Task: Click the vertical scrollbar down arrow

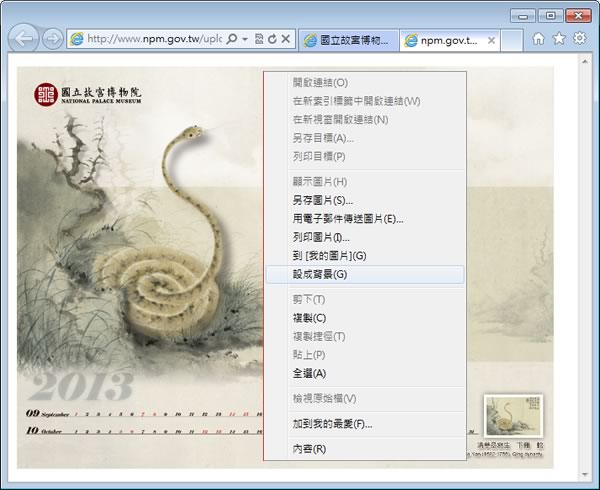Action: pyautogui.click(x=586, y=474)
